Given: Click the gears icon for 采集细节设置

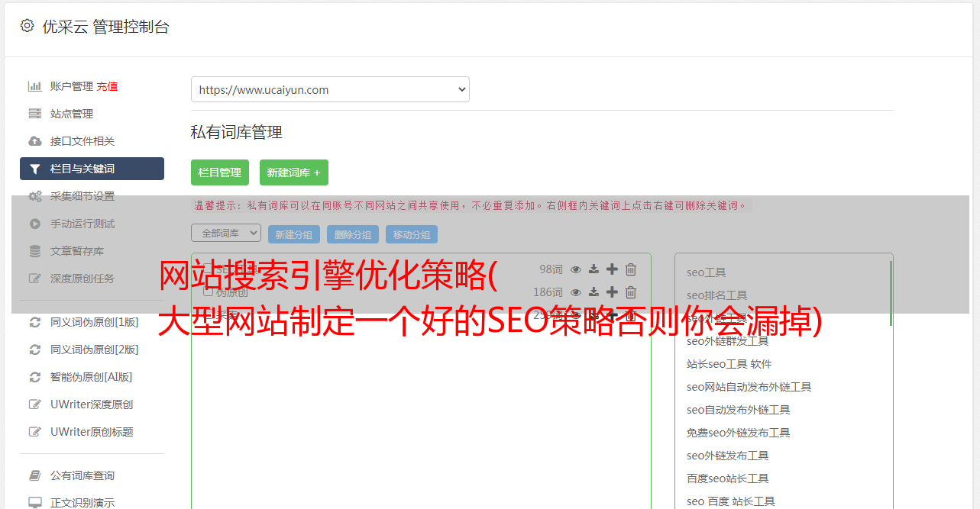Looking at the screenshot, I should 35,196.
